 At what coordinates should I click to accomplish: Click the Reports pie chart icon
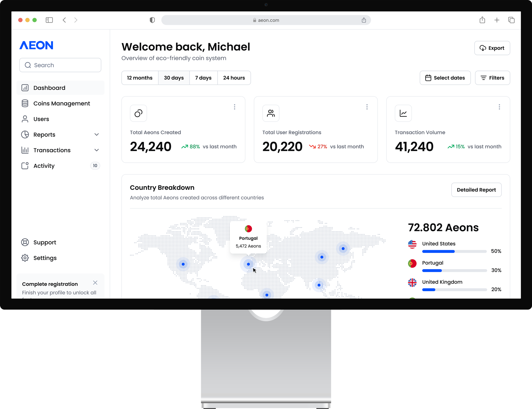[x=25, y=134]
